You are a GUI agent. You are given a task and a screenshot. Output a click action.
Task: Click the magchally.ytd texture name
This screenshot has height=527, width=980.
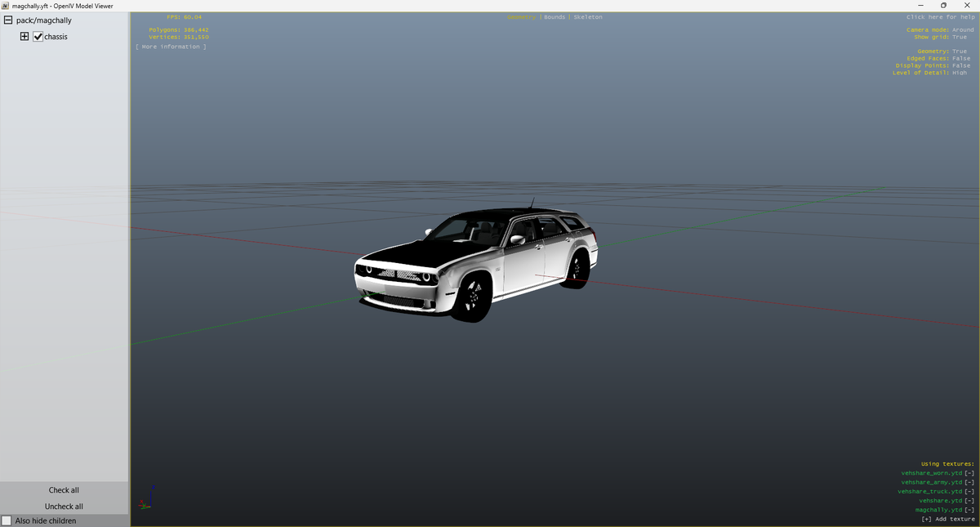pos(938,510)
